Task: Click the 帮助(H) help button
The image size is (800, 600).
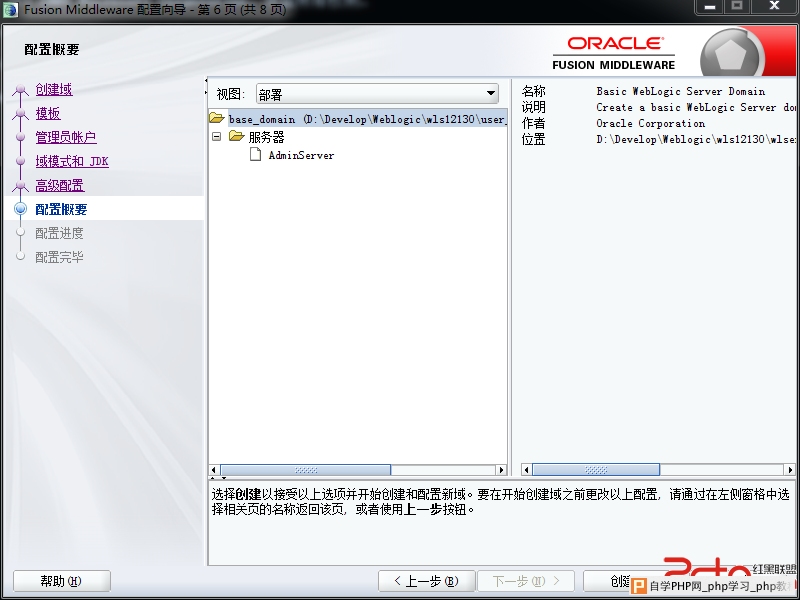Action: click(61, 581)
